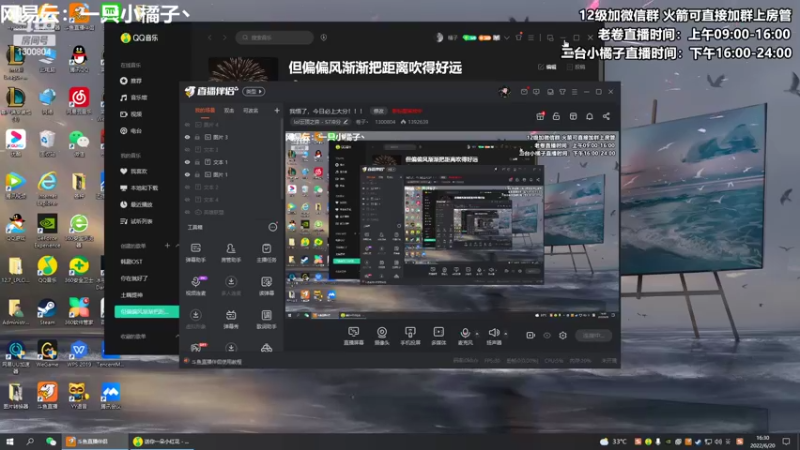Open the Windows Start menu

(x=10, y=441)
